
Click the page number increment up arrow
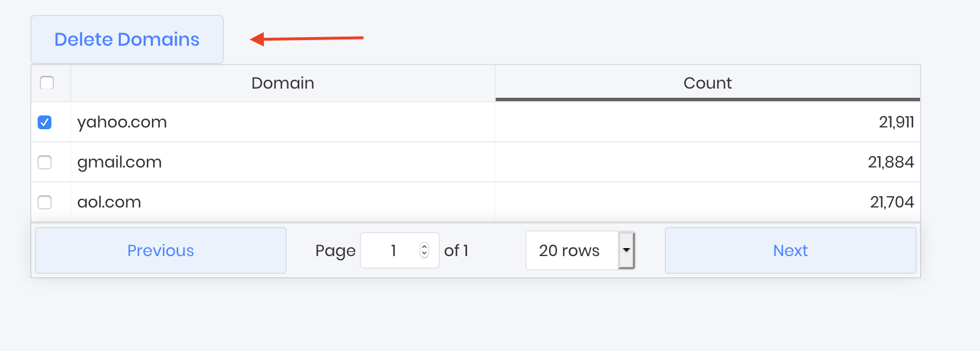click(424, 246)
